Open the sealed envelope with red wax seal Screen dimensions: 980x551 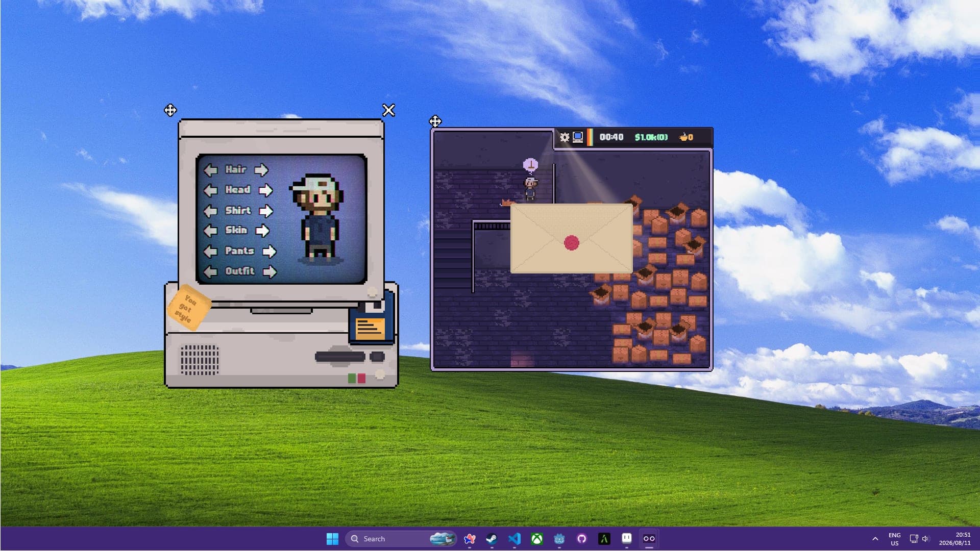pyautogui.click(x=572, y=239)
